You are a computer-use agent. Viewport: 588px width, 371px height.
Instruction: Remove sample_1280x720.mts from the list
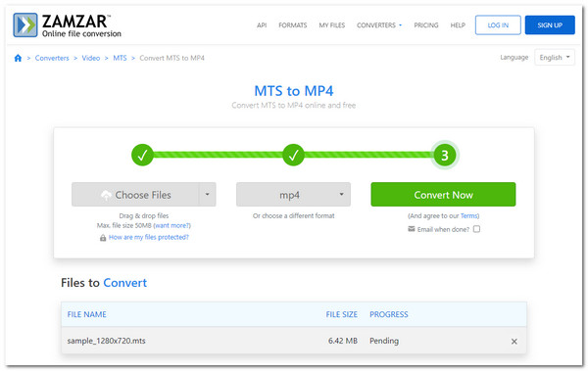(514, 342)
